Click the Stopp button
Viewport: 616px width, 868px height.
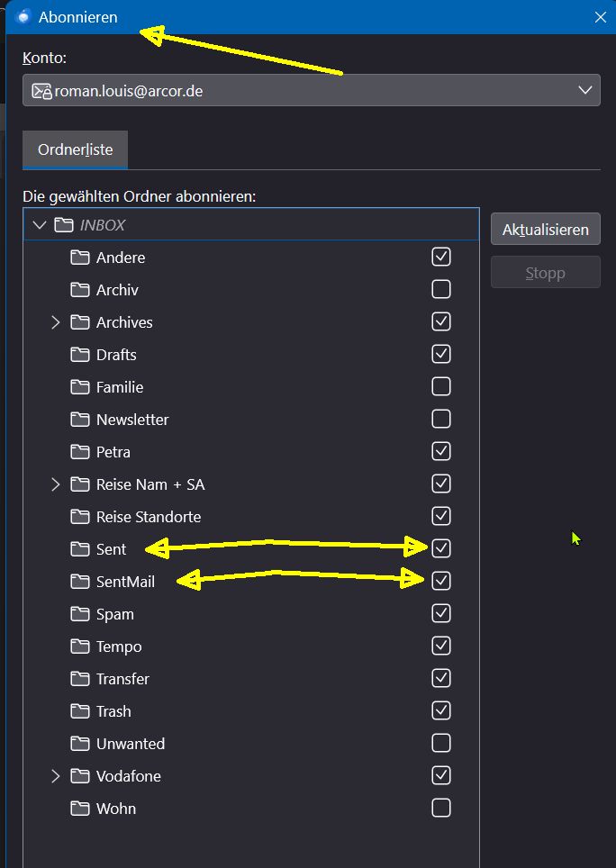[545, 272]
